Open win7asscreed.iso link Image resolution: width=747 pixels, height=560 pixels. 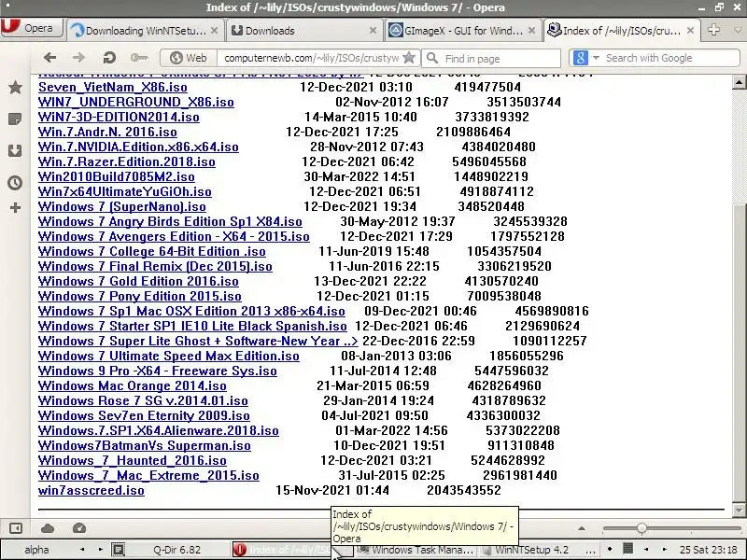coord(91,491)
